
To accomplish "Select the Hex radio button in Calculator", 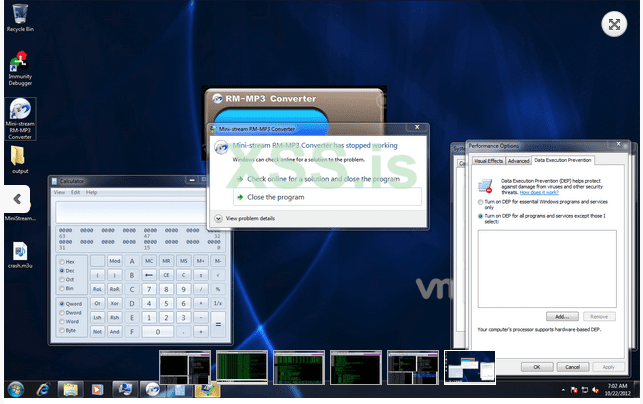I will 62,260.
